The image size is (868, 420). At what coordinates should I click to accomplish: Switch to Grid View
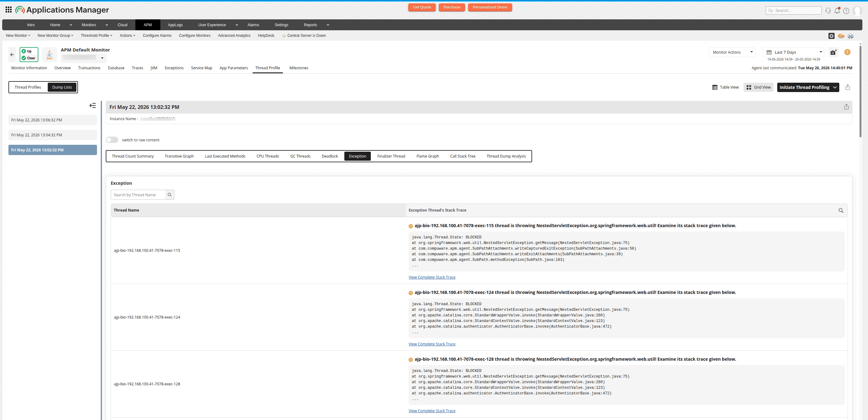click(x=759, y=87)
